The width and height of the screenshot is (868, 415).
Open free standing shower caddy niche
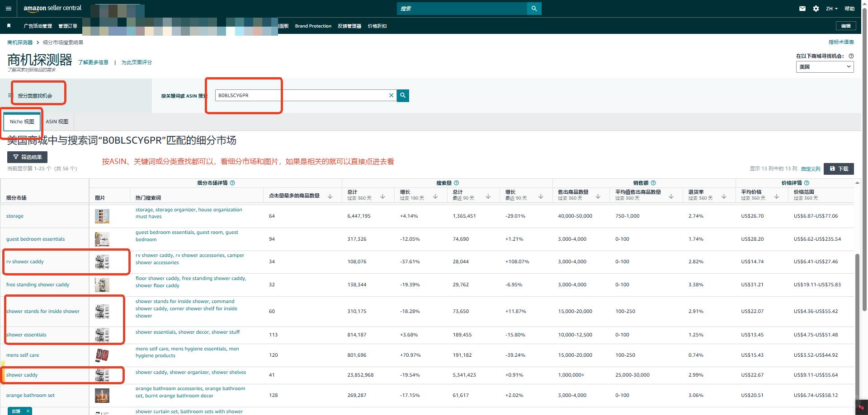click(x=38, y=284)
